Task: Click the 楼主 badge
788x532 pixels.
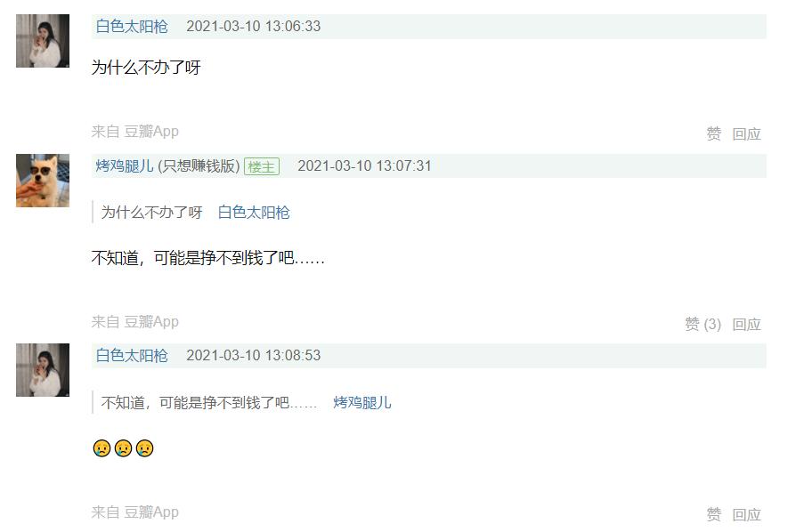Action: pyautogui.click(x=261, y=166)
